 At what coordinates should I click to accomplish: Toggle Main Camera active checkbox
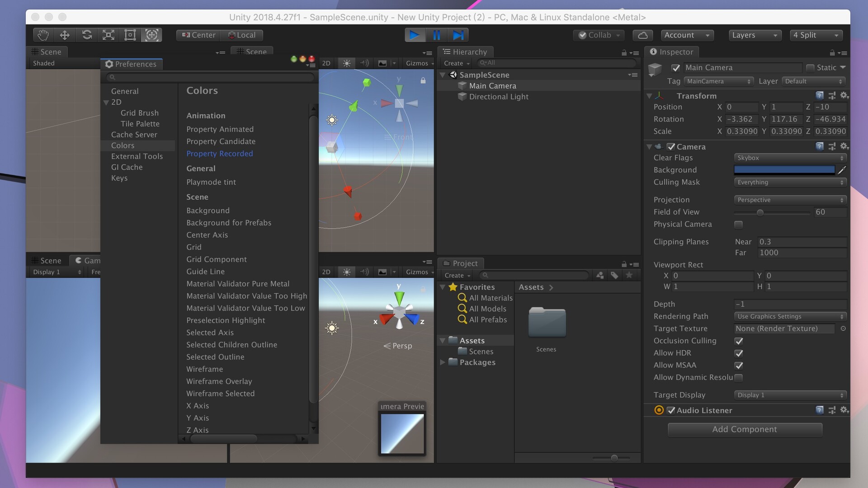click(x=675, y=68)
